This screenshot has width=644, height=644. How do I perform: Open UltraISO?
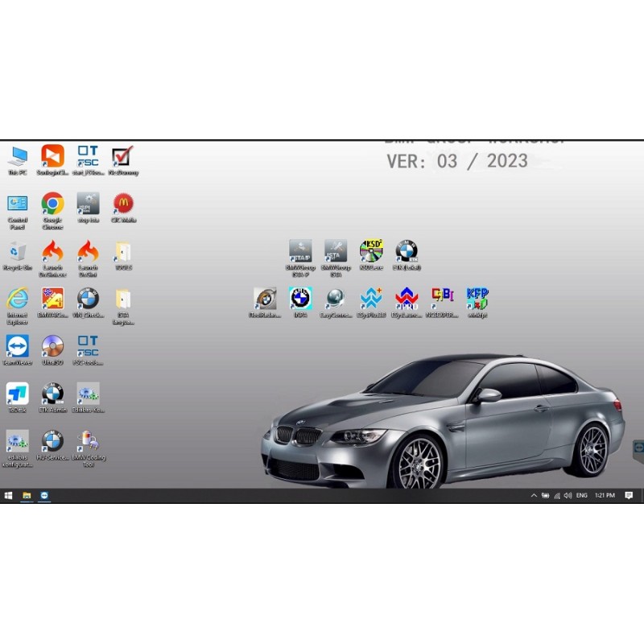(52, 346)
